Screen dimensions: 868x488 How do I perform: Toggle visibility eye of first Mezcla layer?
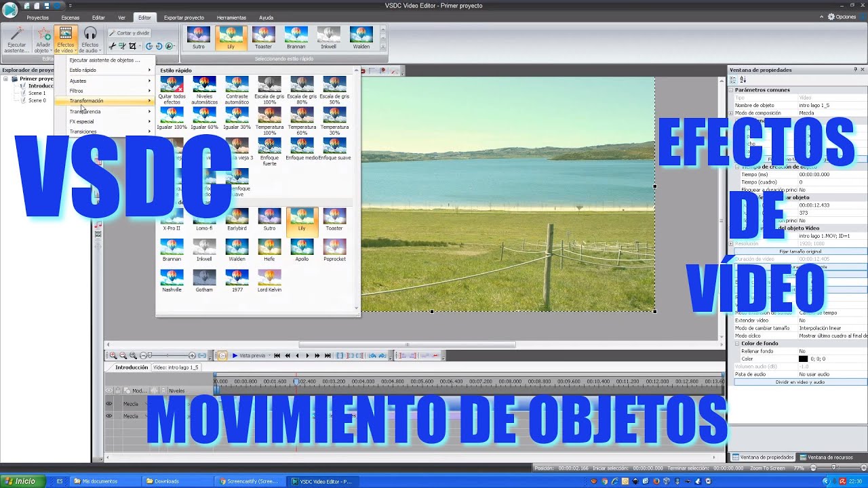pyautogui.click(x=109, y=404)
